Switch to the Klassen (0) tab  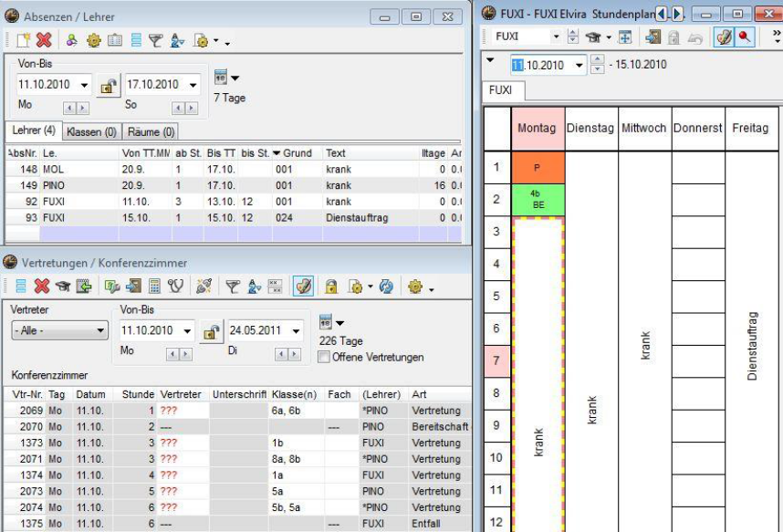pos(91,132)
